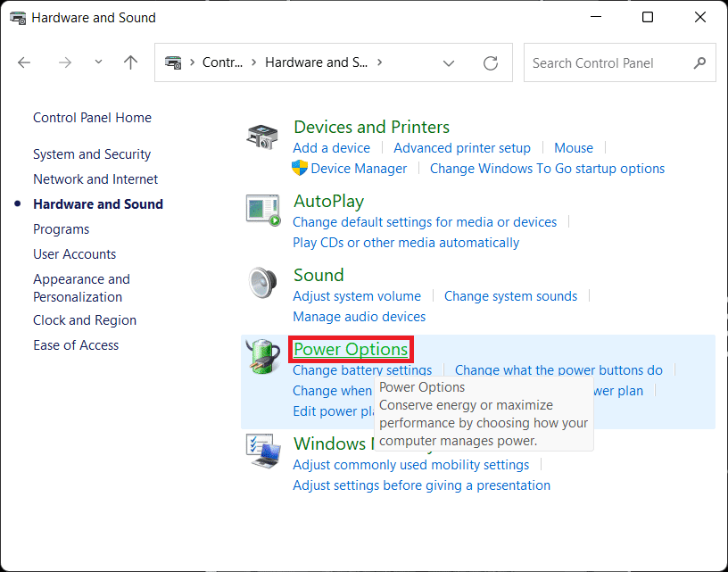Open Power Options heading link
Image resolution: width=728 pixels, height=572 pixels.
(351, 350)
